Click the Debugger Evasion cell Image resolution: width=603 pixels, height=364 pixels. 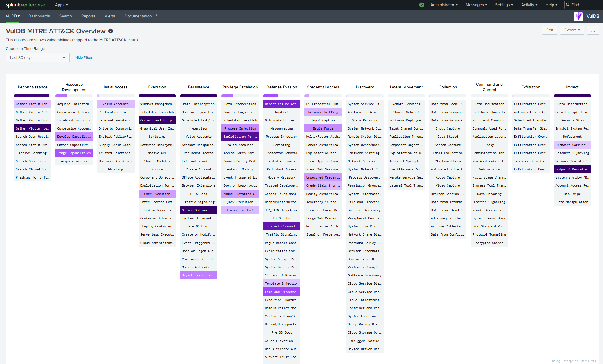(x=365, y=341)
